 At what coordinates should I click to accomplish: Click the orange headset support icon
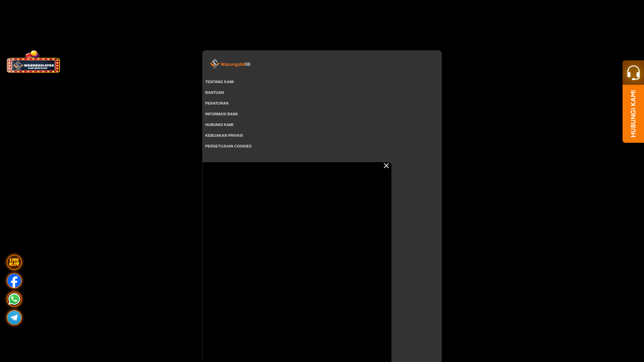(633, 72)
